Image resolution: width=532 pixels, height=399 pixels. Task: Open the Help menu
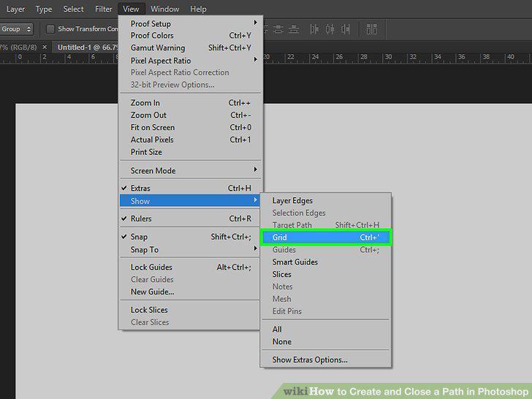coord(198,9)
